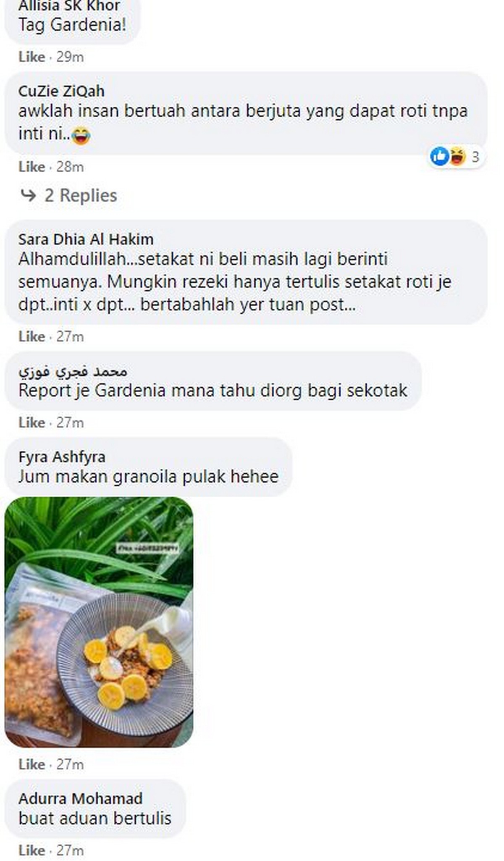Open the granola bowl photo
This screenshot has height=861, width=504.
[x=99, y=622]
